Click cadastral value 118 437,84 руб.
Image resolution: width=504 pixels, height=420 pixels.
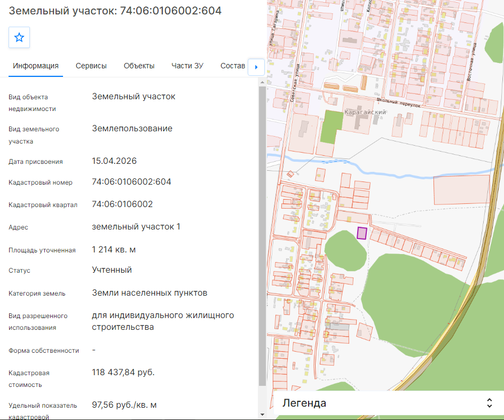coord(123,373)
